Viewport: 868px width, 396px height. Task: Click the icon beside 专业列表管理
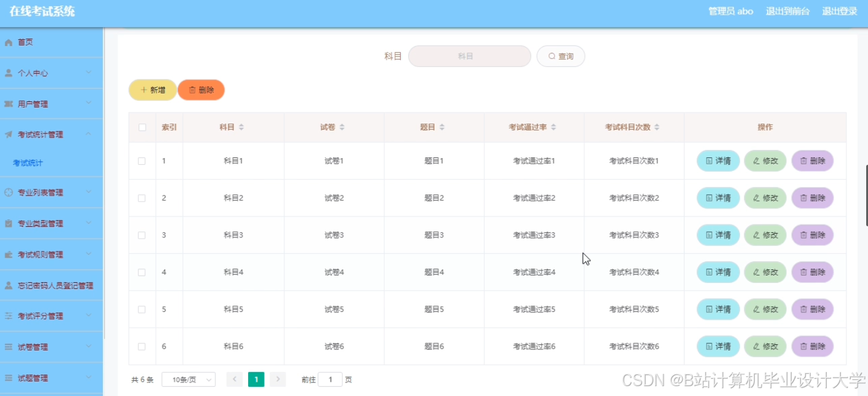coord(9,192)
